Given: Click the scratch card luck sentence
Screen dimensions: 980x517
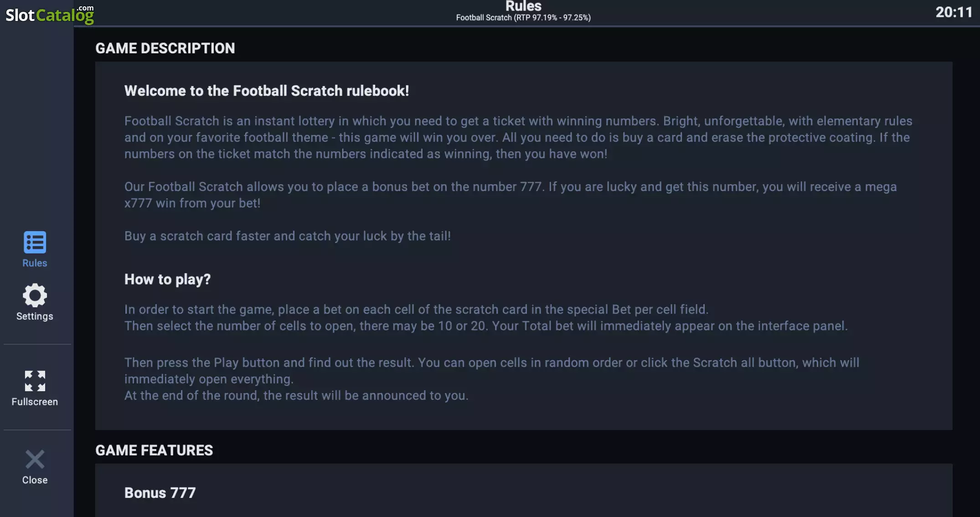Looking at the screenshot, I should tap(288, 236).
